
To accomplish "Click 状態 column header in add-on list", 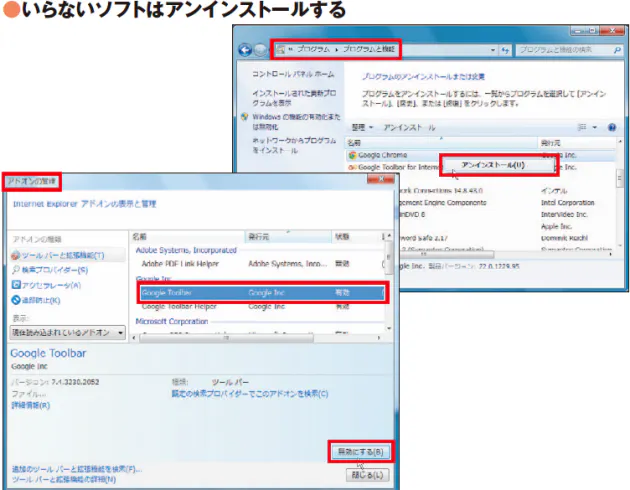I will point(356,237).
